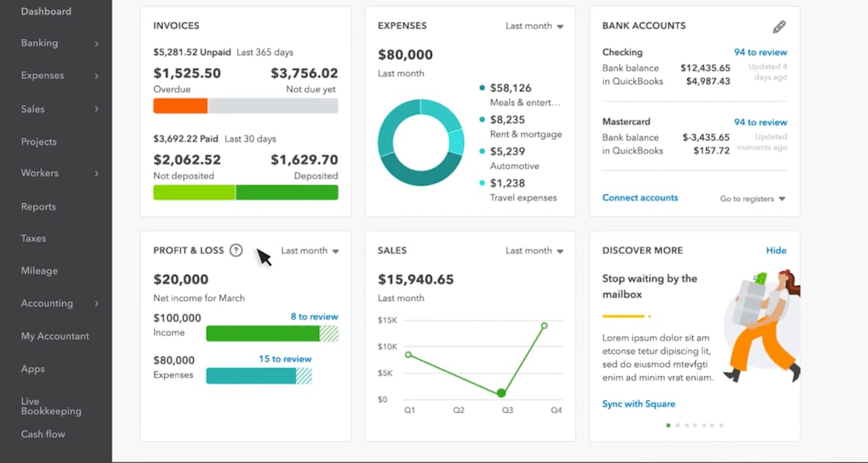Click the orange Overdue progress bar
Screen dimensions: 868x463
coord(179,106)
